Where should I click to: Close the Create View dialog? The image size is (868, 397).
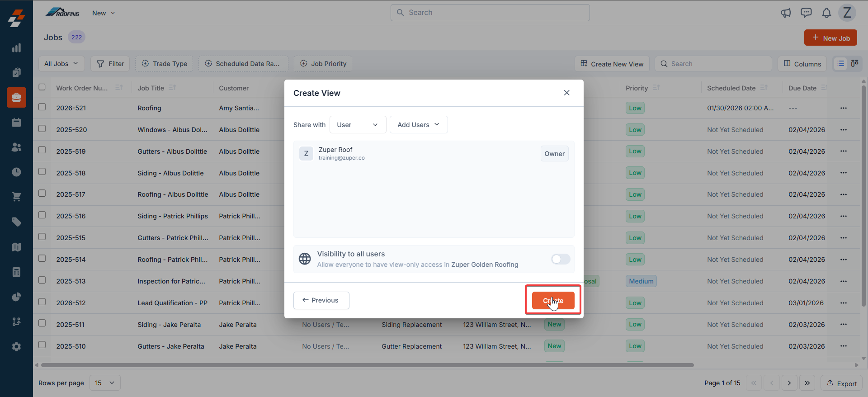(566, 93)
